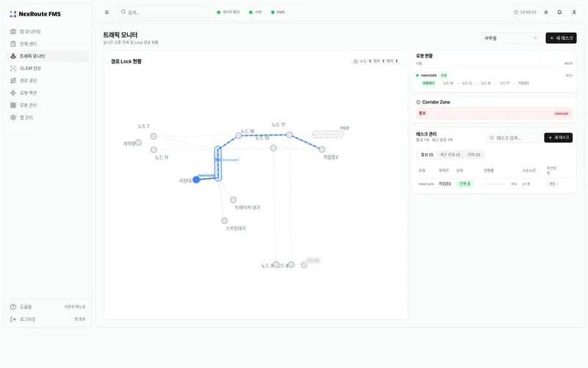This screenshot has width=588, height=368.
Task: Select the 작업장2 graph node
Action: [322, 149]
